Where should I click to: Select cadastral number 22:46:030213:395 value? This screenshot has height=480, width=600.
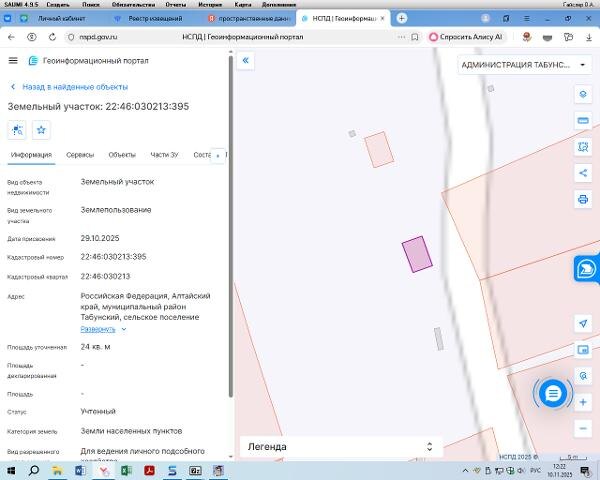[113, 257]
